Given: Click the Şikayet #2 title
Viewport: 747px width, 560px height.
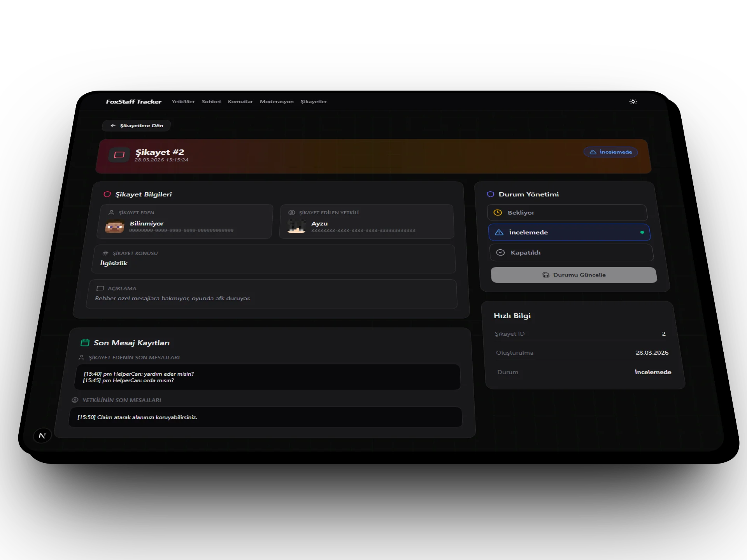Looking at the screenshot, I should pyautogui.click(x=160, y=152).
